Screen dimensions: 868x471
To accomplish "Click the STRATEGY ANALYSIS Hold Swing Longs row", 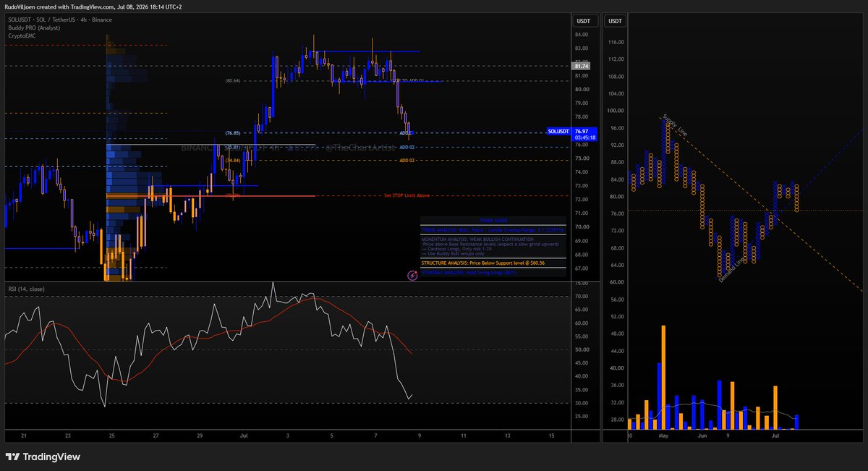I will [492, 273].
